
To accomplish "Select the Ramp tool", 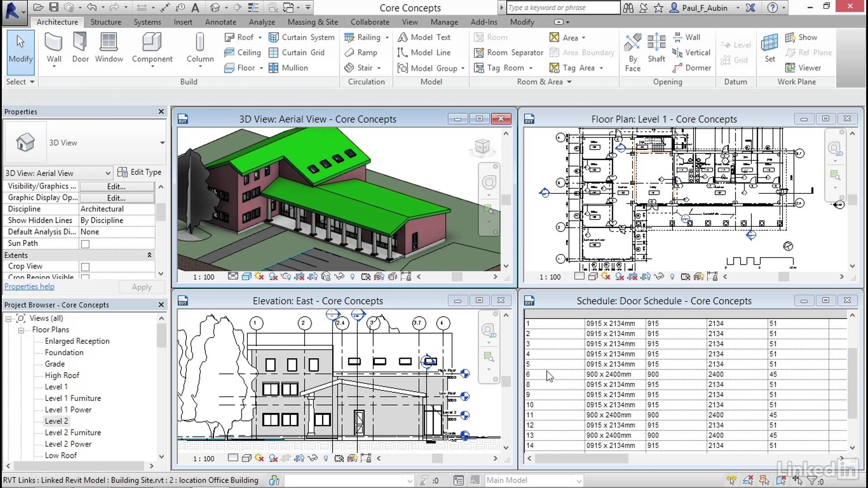I will point(361,52).
